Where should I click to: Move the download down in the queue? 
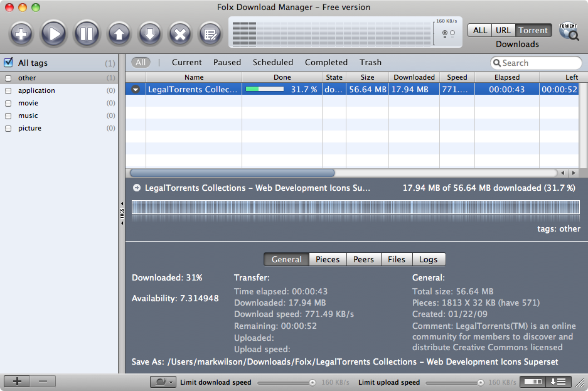(x=149, y=33)
